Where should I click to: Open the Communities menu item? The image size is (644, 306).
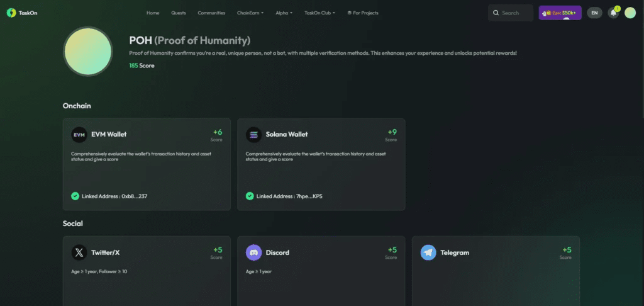tap(211, 13)
